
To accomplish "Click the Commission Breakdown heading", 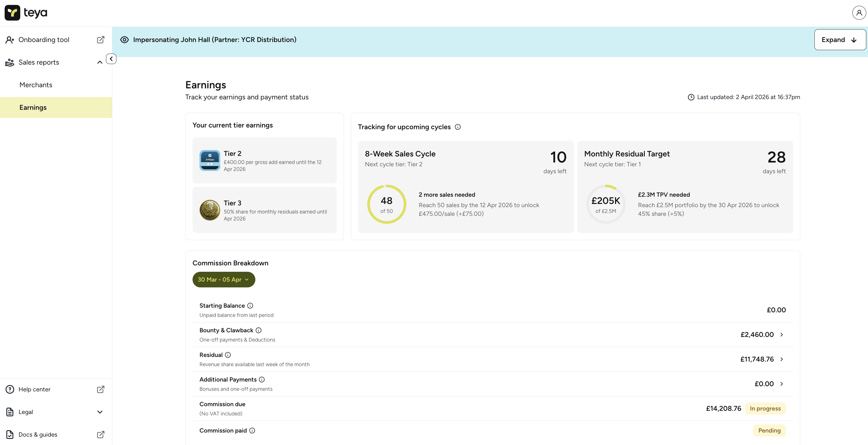I will pyautogui.click(x=230, y=263).
